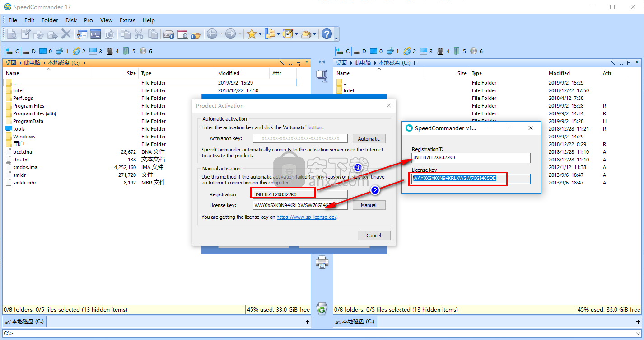Expand arrow after 此电脑 in left path
This screenshot has width=644, height=340.
44,63
